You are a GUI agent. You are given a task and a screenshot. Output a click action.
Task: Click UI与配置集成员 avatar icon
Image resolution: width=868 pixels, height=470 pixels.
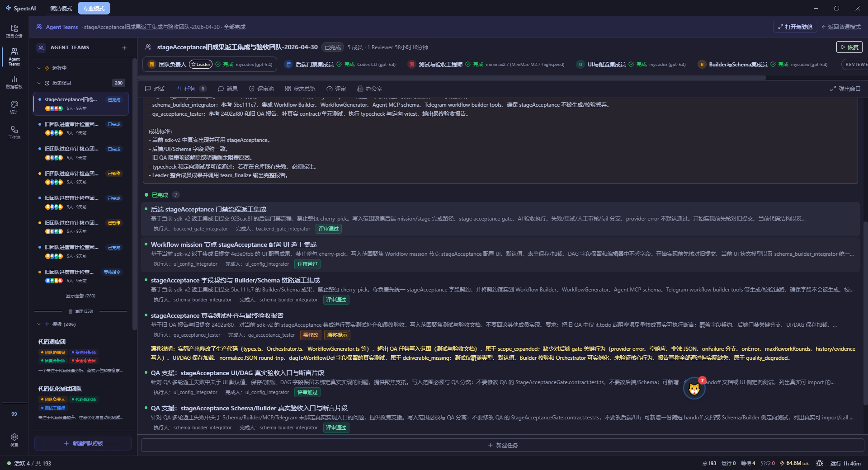[580, 64]
